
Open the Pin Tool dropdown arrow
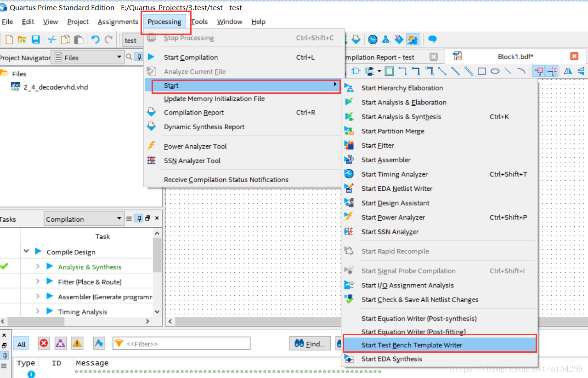(379, 71)
